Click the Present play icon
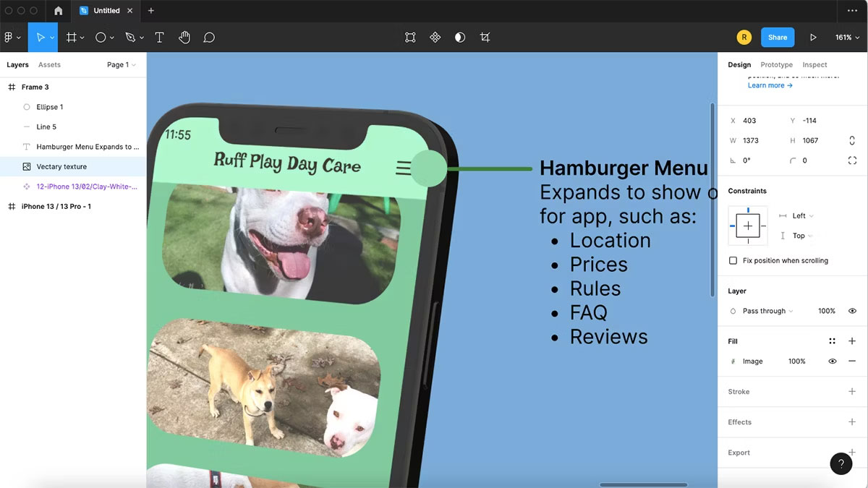 (x=813, y=38)
